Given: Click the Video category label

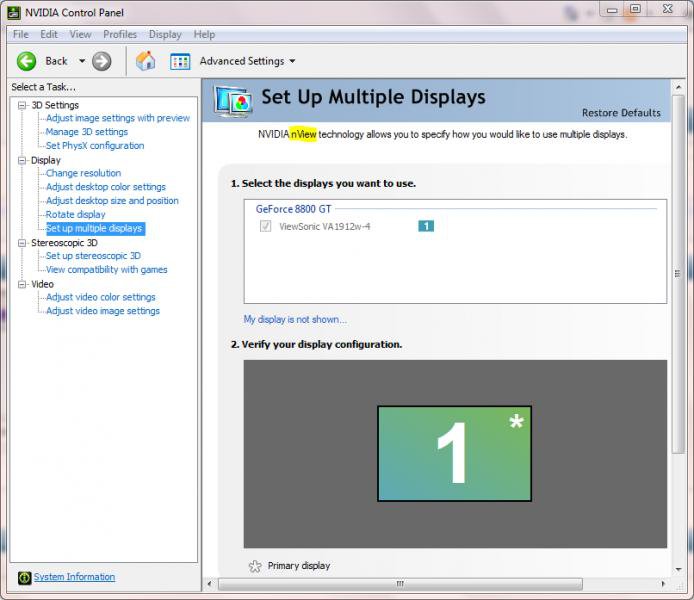Looking at the screenshot, I should pyautogui.click(x=42, y=284).
